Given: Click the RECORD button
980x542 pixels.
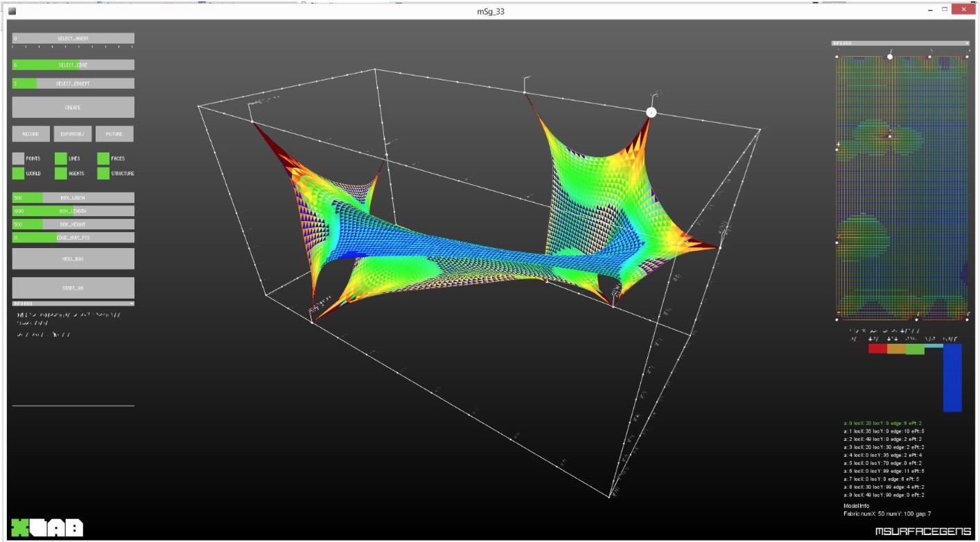Looking at the screenshot, I should [x=30, y=134].
